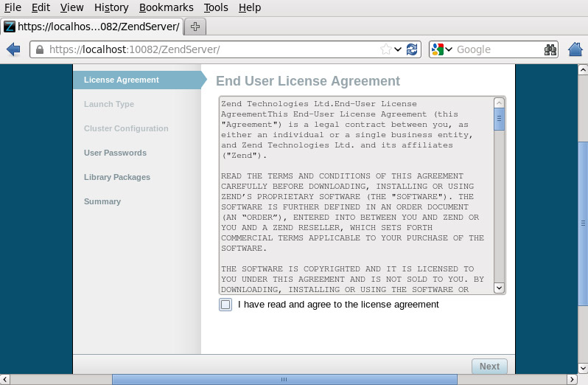The width and height of the screenshot is (588, 385).
Task: Click the Google search engine icon
Action: click(x=437, y=49)
